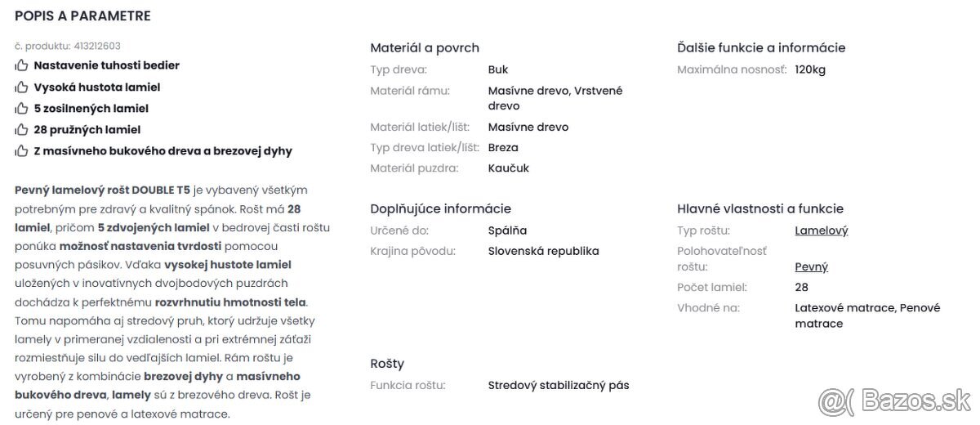Click the Stredový stabilizačný pás value
980x425 pixels.
[559, 386]
